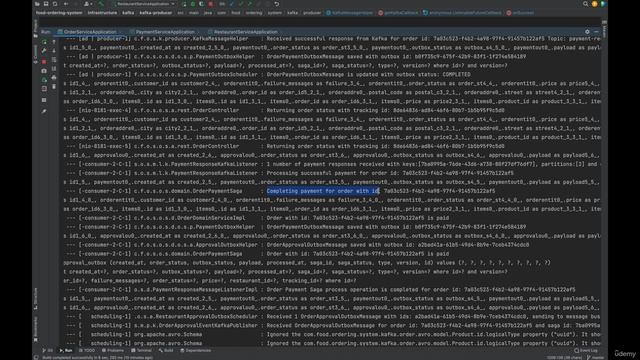Click the Run with Coverage icon
This screenshot has width=640, height=360.
click(x=202, y=4)
